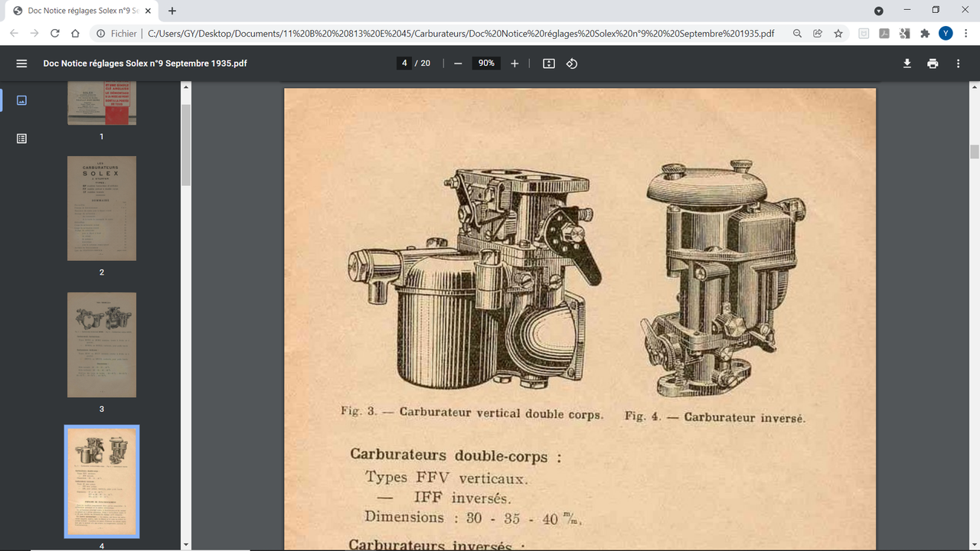Click the heading 'Carburateurs double-corps'

[x=456, y=456]
